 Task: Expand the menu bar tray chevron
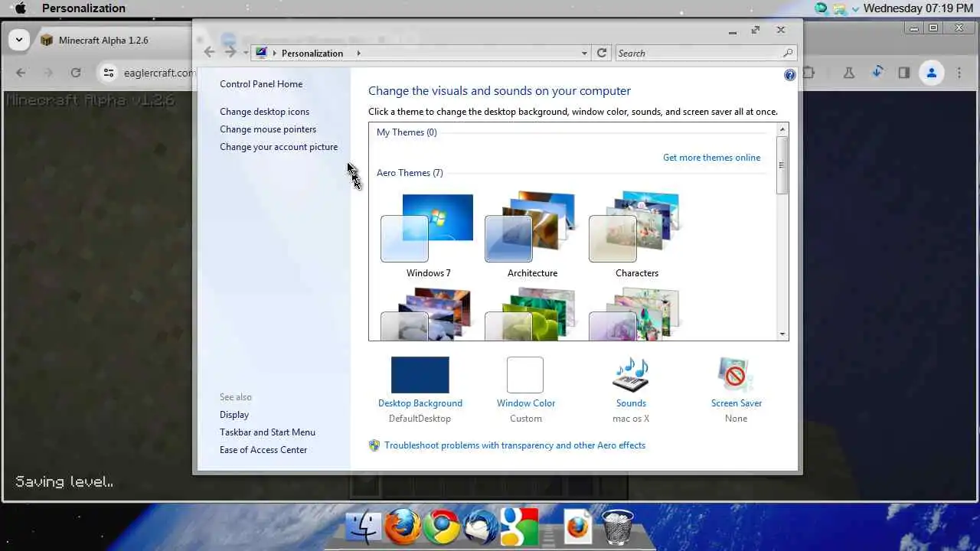coord(856,8)
